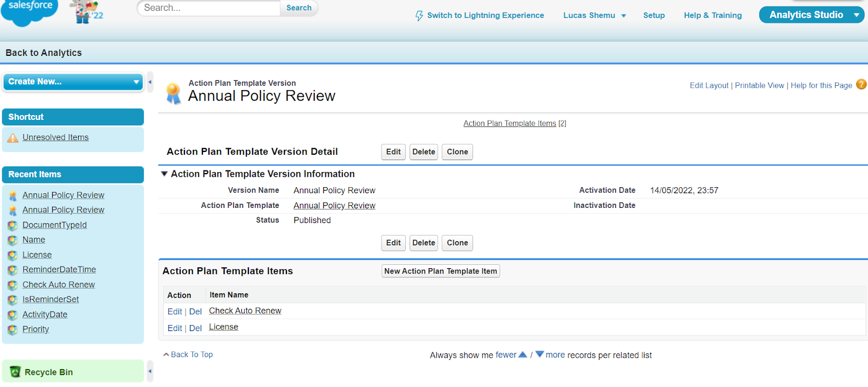This screenshot has height=387, width=868.
Task: Click the icon next to ActivityDate recent item
Action: coord(13,315)
